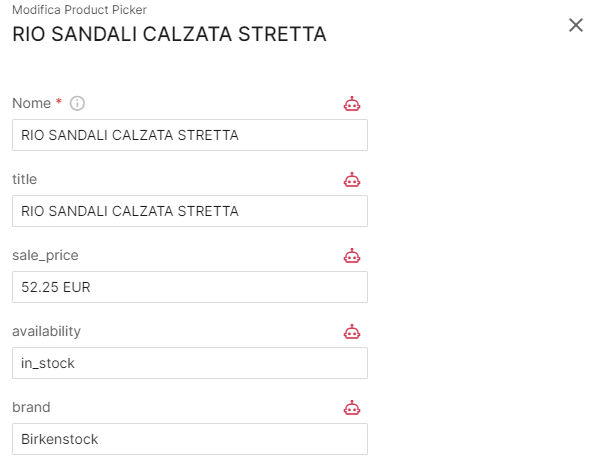Click the Modifica Product Picker subtitle text
The image size is (600, 456).
coord(79,9)
